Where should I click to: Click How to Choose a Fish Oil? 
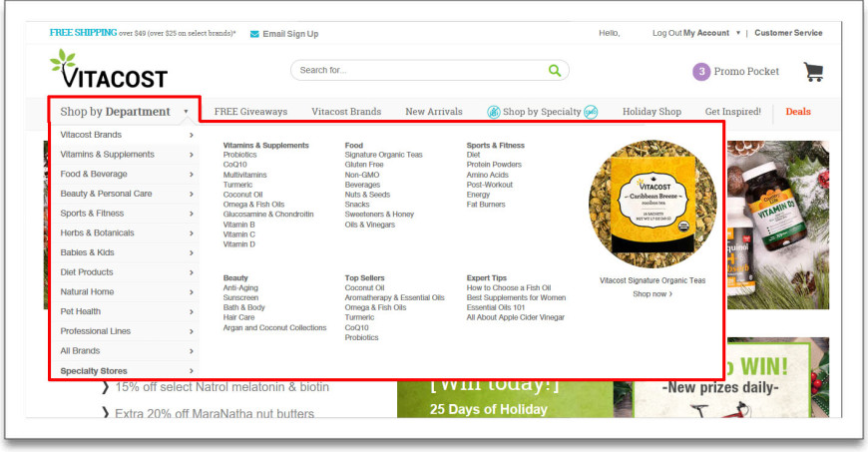click(508, 287)
